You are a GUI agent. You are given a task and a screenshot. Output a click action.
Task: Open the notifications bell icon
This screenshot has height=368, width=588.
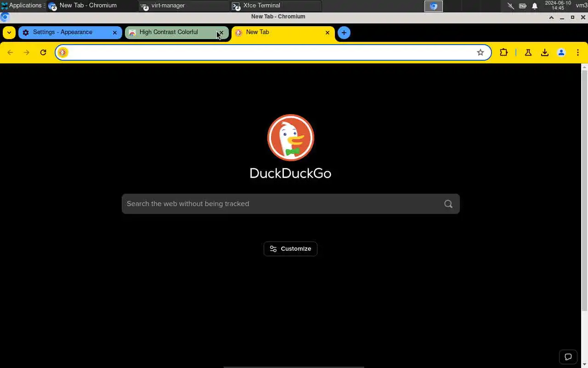tap(535, 6)
